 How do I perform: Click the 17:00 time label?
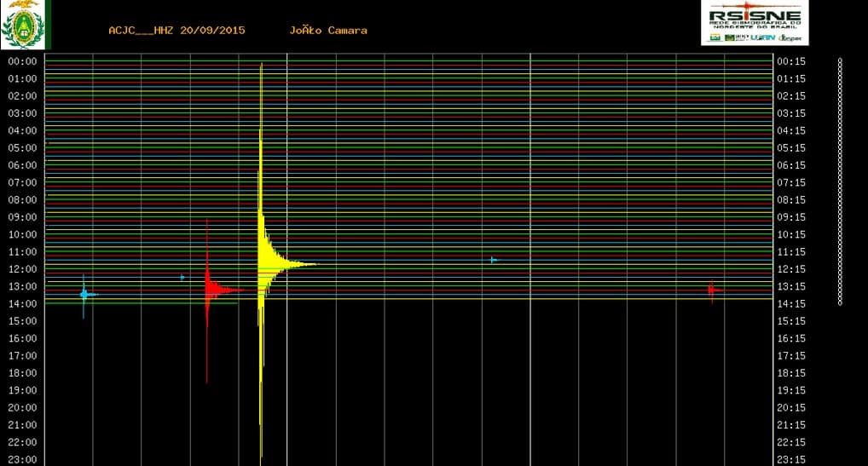click(23, 355)
